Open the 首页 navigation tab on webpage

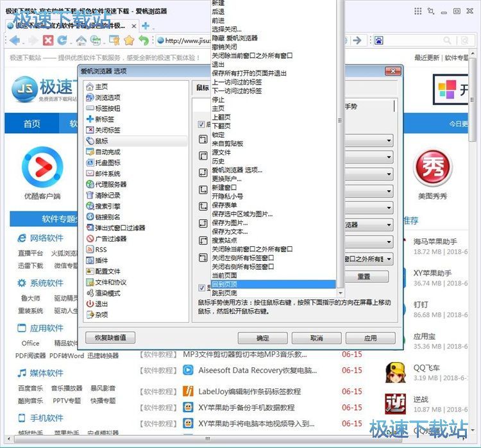(x=32, y=123)
